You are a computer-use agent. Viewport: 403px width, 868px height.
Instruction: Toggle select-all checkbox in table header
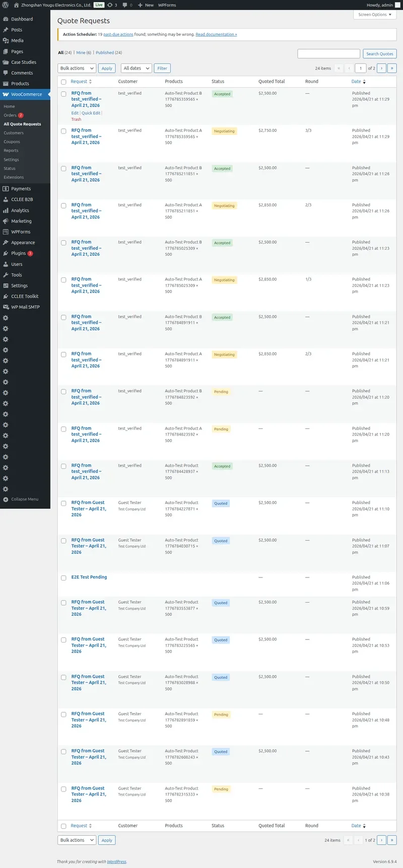click(x=63, y=82)
